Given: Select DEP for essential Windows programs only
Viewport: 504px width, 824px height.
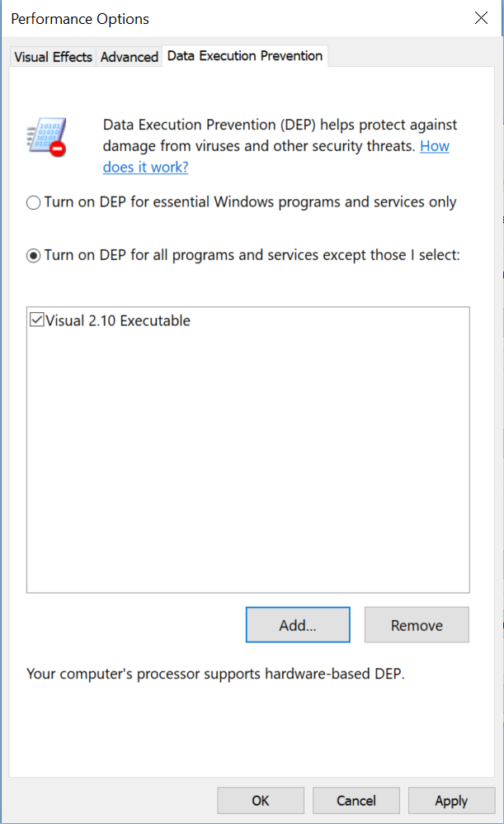Looking at the screenshot, I should 34,202.
